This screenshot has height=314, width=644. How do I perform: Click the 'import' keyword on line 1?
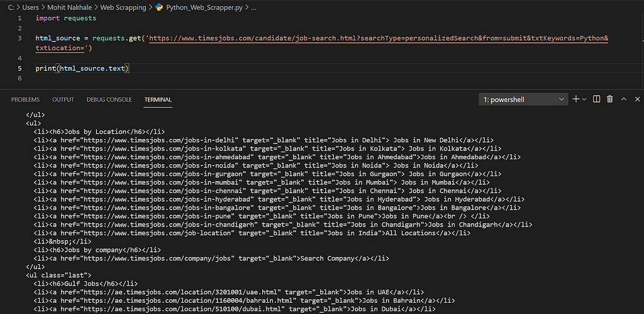(48, 18)
